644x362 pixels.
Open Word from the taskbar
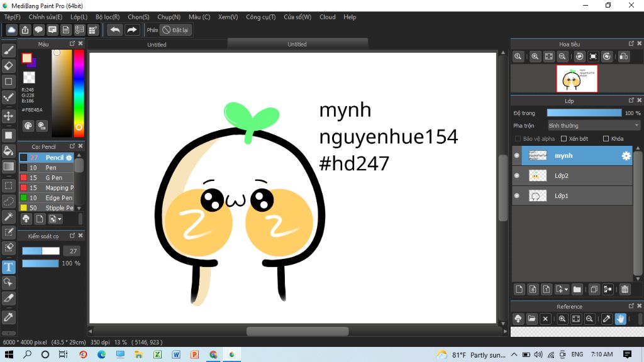[176, 354]
